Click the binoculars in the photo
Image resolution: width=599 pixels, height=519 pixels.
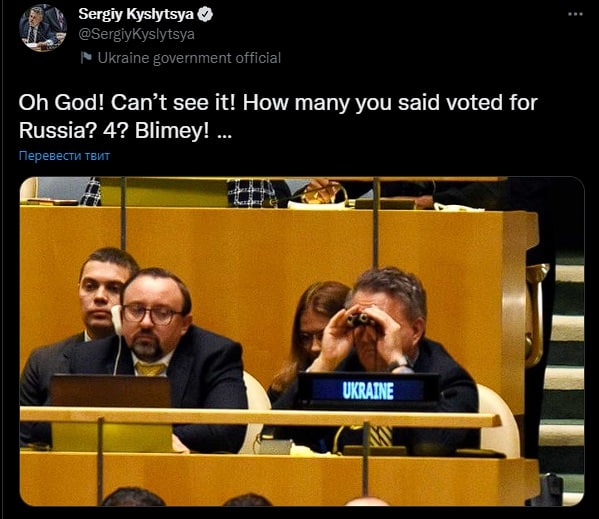359,320
